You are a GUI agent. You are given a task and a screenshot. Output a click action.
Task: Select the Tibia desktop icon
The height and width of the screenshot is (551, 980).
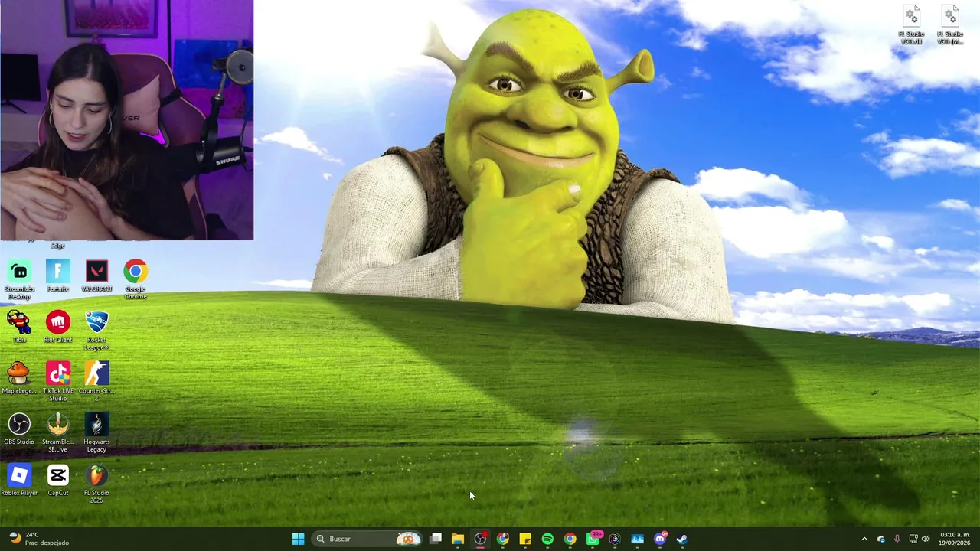19,327
